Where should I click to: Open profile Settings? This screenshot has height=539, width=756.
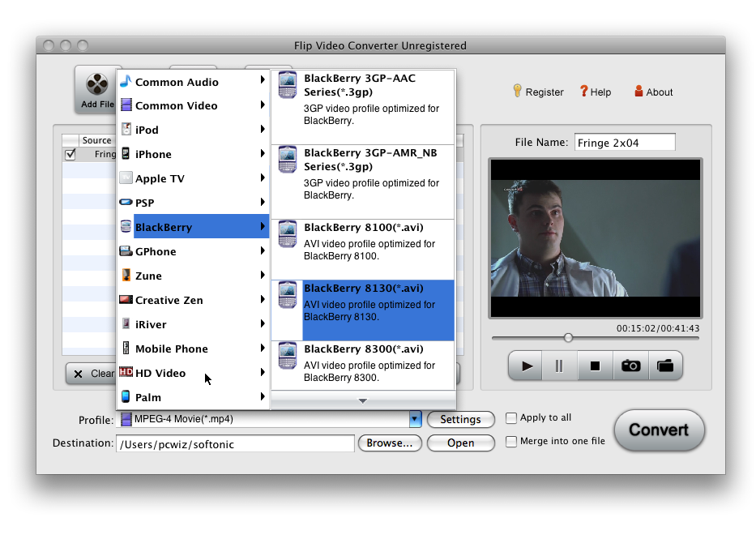(460, 420)
